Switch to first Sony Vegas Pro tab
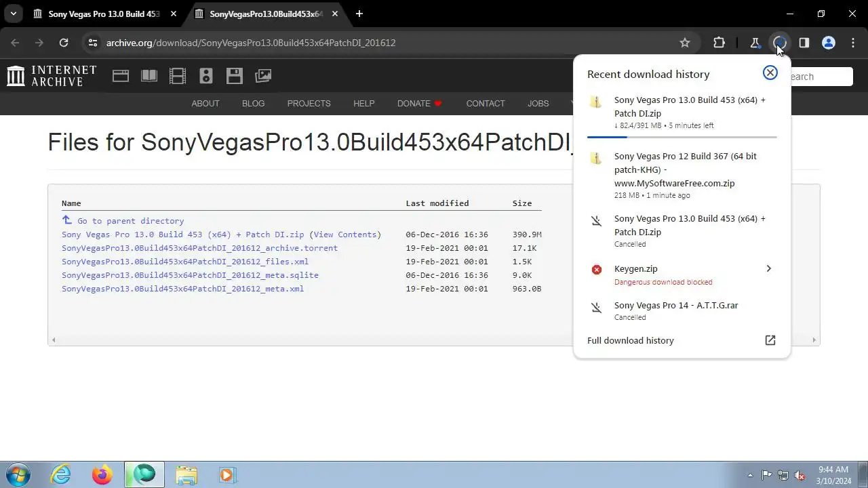Screen dimensions: 868x488 [x=104, y=14]
